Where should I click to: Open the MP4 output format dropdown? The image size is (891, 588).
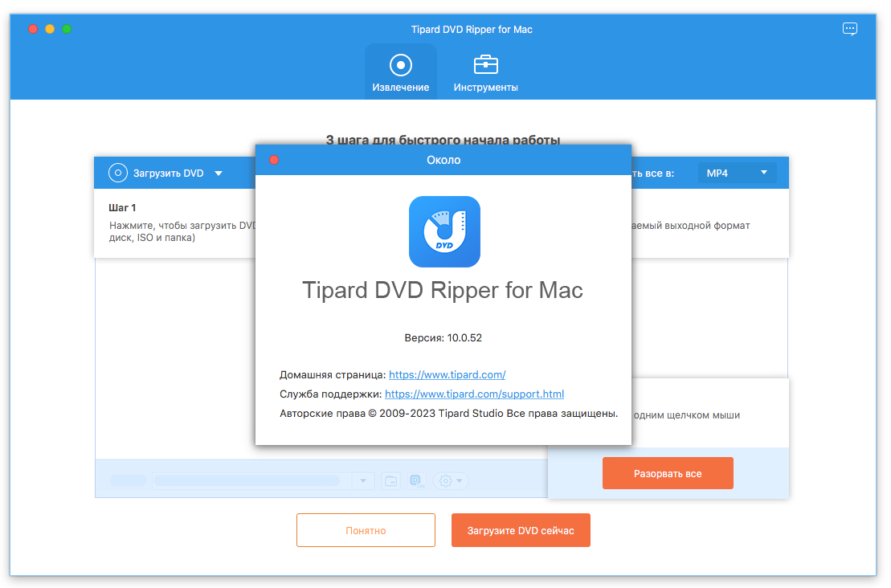tap(737, 173)
